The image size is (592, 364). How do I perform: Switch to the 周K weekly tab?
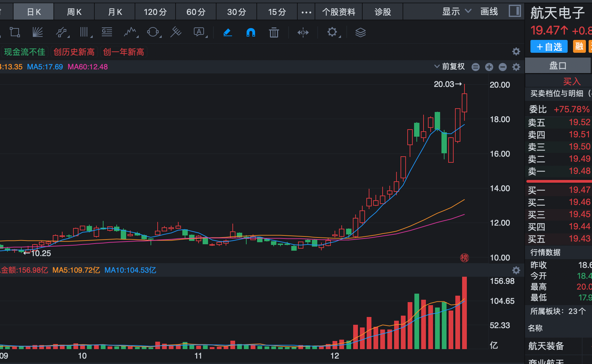pos(74,12)
